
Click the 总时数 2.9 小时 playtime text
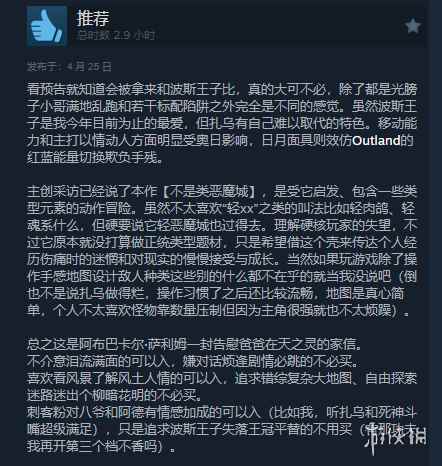coord(116,35)
